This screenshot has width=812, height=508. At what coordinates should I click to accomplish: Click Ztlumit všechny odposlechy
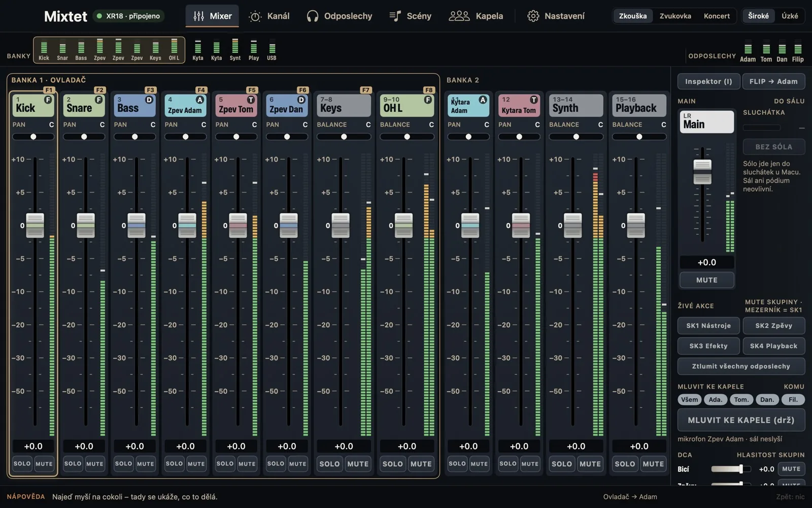coord(741,366)
